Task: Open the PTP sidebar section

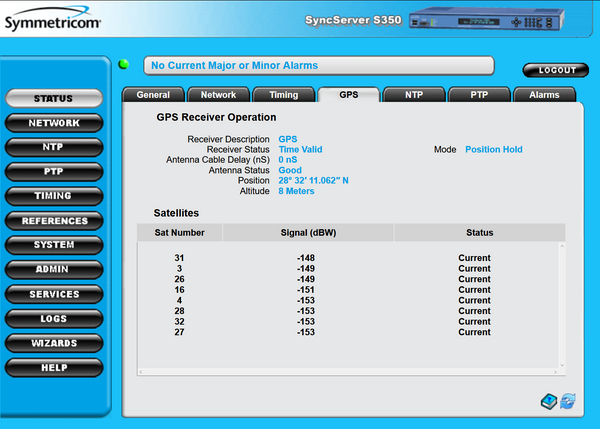Action: coord(54,171)
